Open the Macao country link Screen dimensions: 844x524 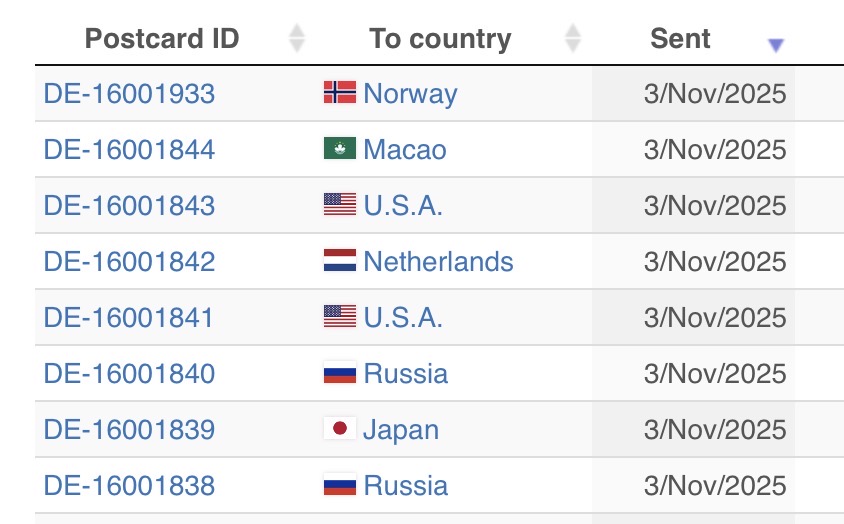click(405, 150)
